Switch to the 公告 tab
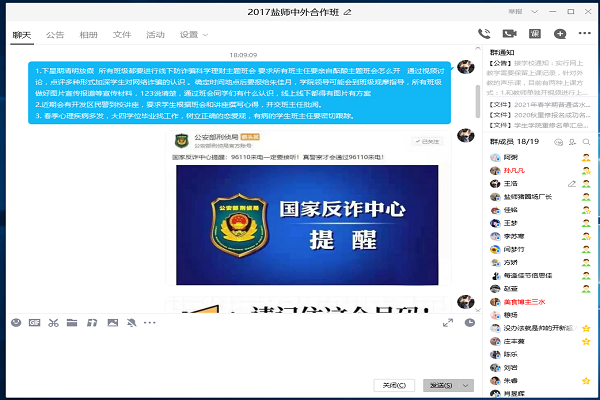Viewport: 600px width, 400px height. [x=55, y=34]
